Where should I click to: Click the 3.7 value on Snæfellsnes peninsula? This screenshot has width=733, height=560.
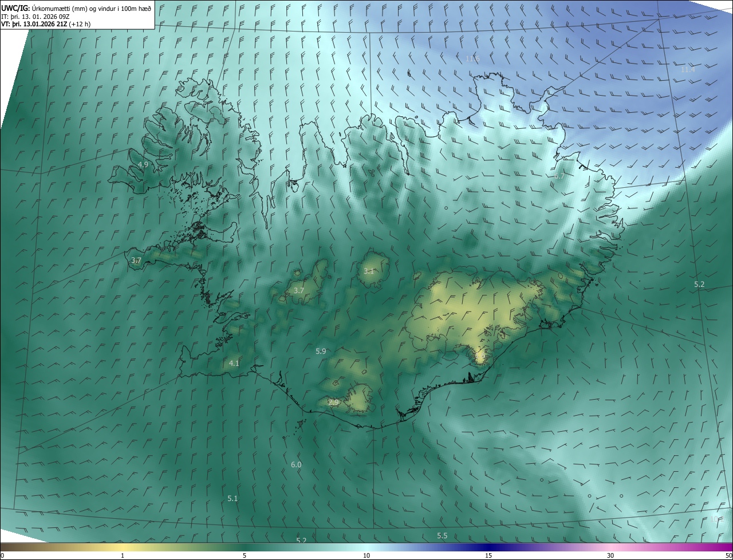coord(136,261)
